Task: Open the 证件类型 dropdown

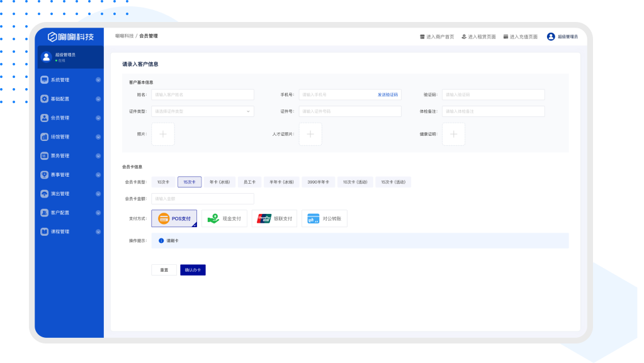Action: (x=203, y=111)
